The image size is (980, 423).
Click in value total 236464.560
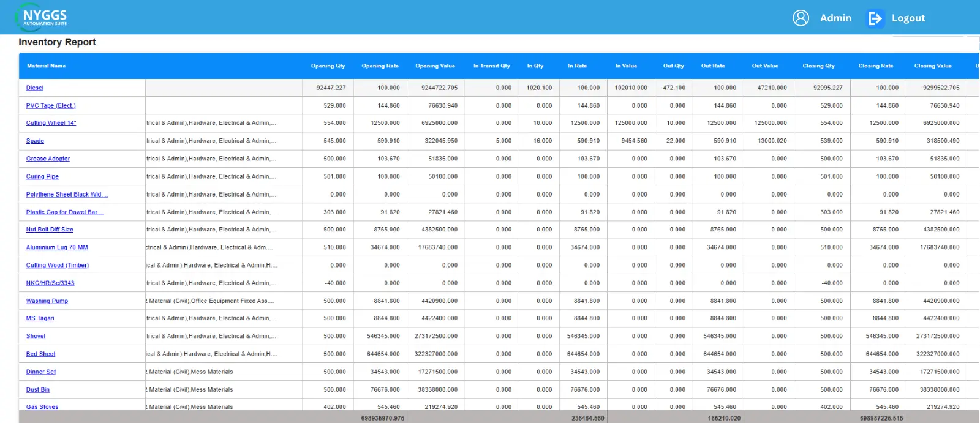coord(587,419)
